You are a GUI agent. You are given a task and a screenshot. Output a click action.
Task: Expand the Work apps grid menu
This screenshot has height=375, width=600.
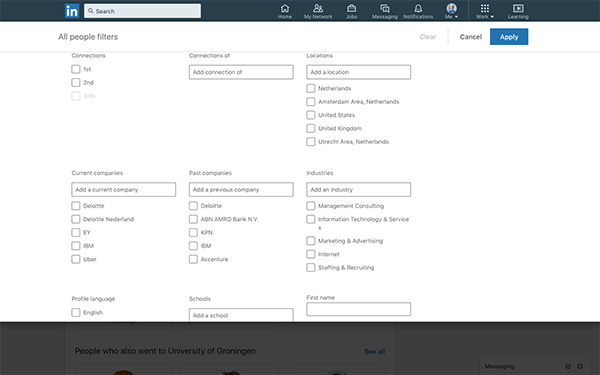[x=485, y=11]
